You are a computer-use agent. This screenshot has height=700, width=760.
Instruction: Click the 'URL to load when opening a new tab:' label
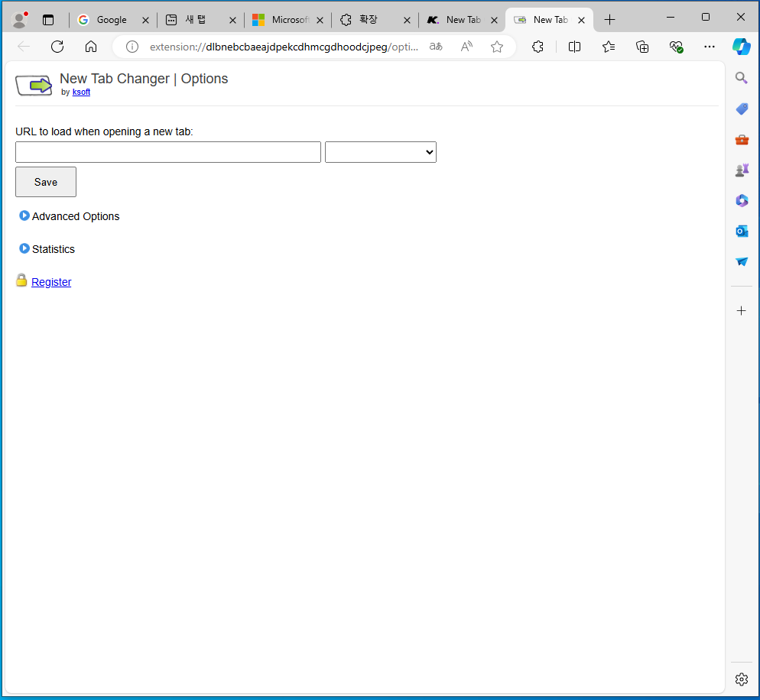(x=104, y=131)
